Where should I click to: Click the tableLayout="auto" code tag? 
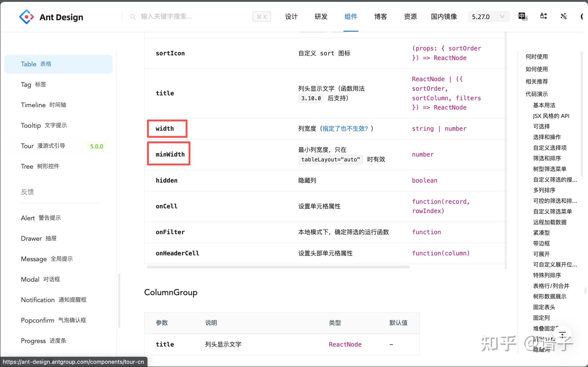click(x=331, y=160)
